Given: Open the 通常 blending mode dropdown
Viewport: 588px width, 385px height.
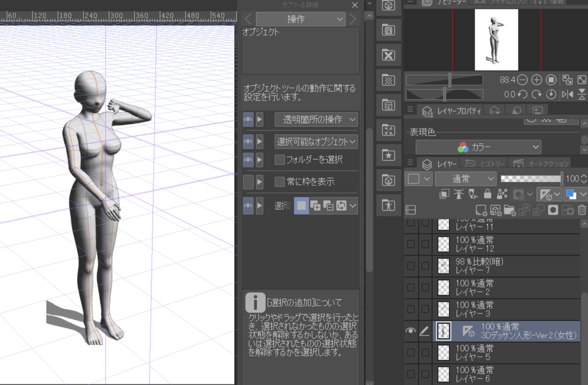Looking at the screenshot, I should coord(466,178).
